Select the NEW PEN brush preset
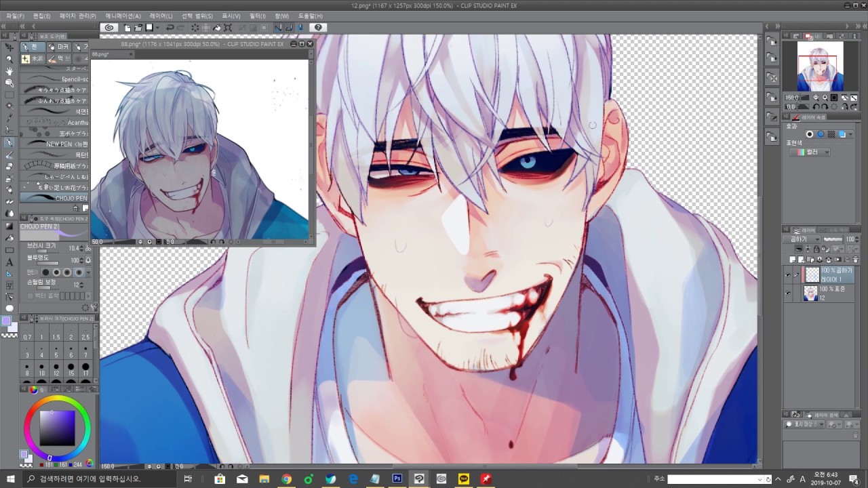Image resolution: width=868 pixels, height=488 pixels. coord(54,144)
